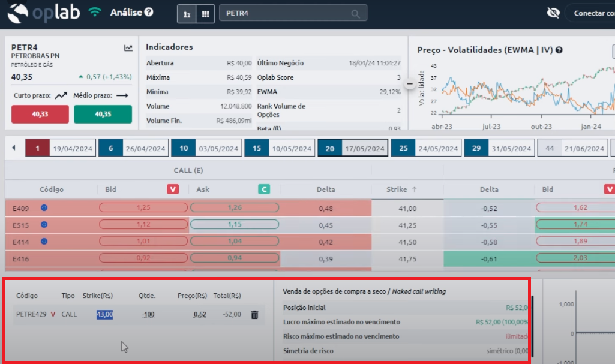The width and height of the screenshot is (615, 364).
Task: Click the blue circle icon beside E409
Action: pos(43,209)
